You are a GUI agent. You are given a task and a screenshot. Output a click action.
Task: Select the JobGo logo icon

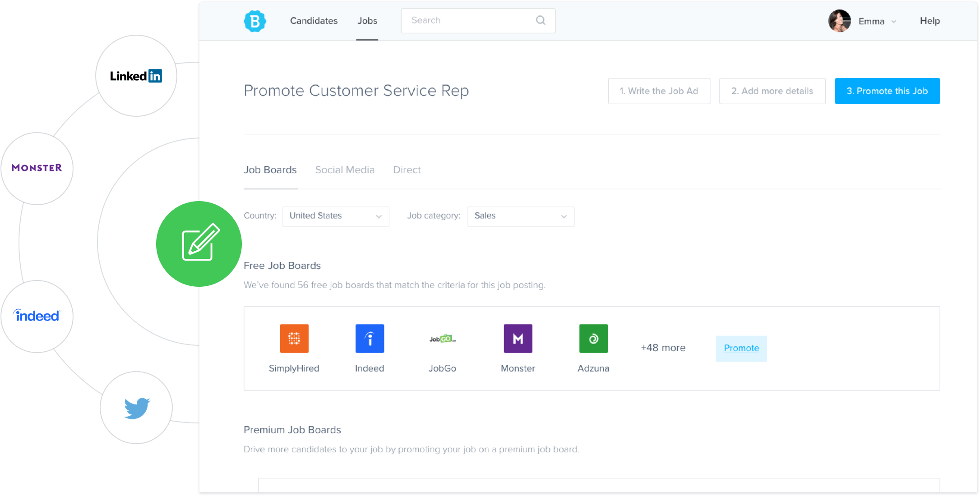[442, 339]
